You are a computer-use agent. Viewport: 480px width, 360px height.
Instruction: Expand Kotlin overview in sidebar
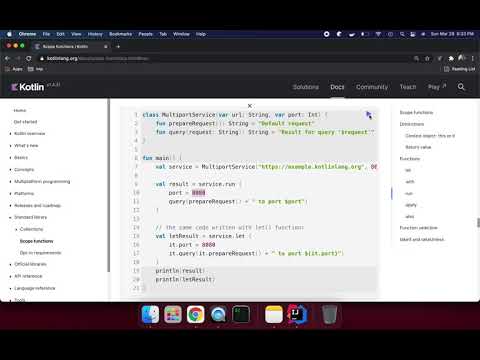pyautogui.click(x=10, y=134)
